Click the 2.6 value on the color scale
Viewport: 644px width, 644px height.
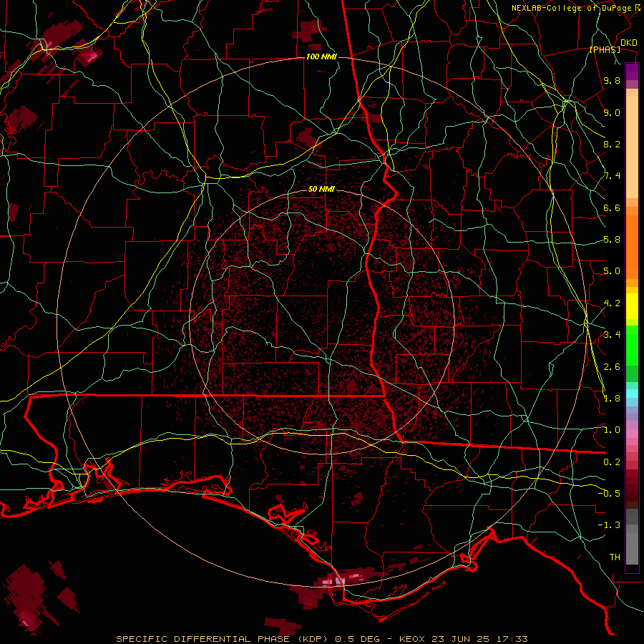coord(612,367)
